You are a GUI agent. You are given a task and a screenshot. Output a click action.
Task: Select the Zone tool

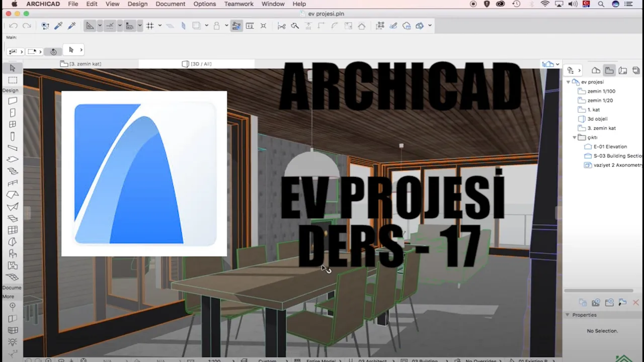tap(13, 265)
